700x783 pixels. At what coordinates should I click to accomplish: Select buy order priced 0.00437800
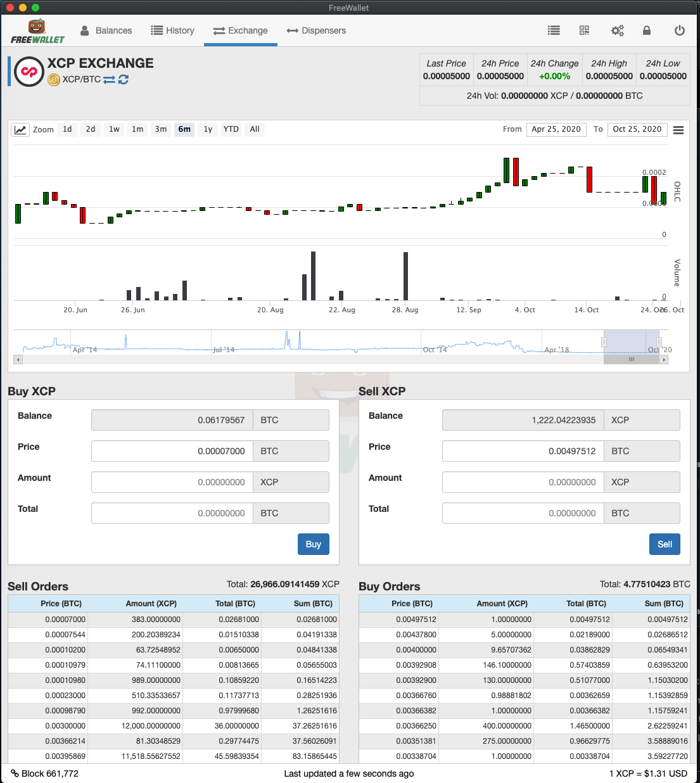tap(525, 635)
